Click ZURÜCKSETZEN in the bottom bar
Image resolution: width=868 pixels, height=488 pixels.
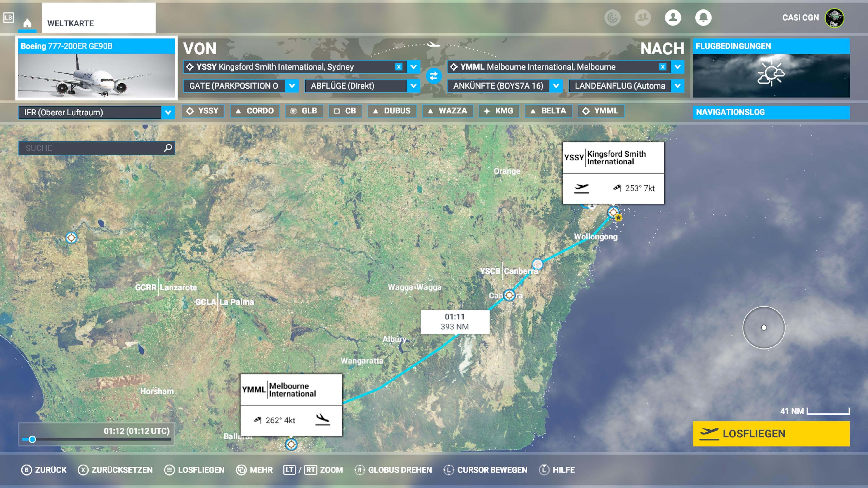(115, 469)
